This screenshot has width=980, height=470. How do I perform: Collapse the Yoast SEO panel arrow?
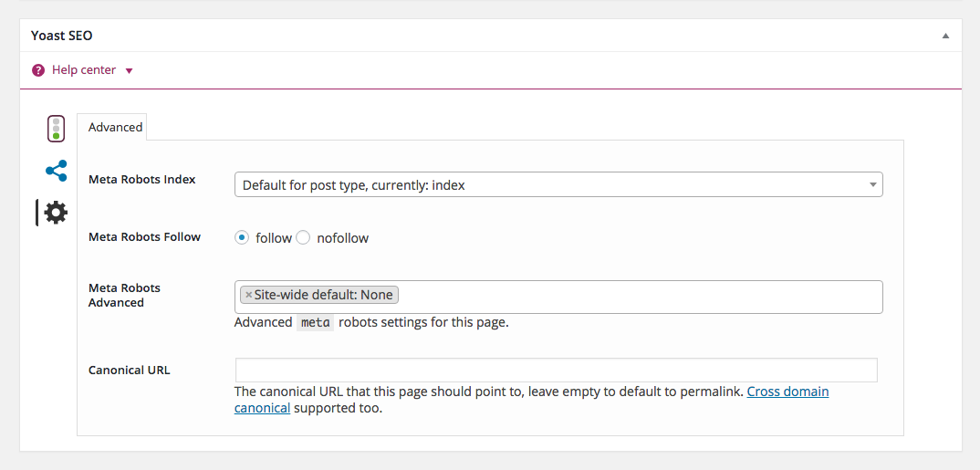(945, 37)
